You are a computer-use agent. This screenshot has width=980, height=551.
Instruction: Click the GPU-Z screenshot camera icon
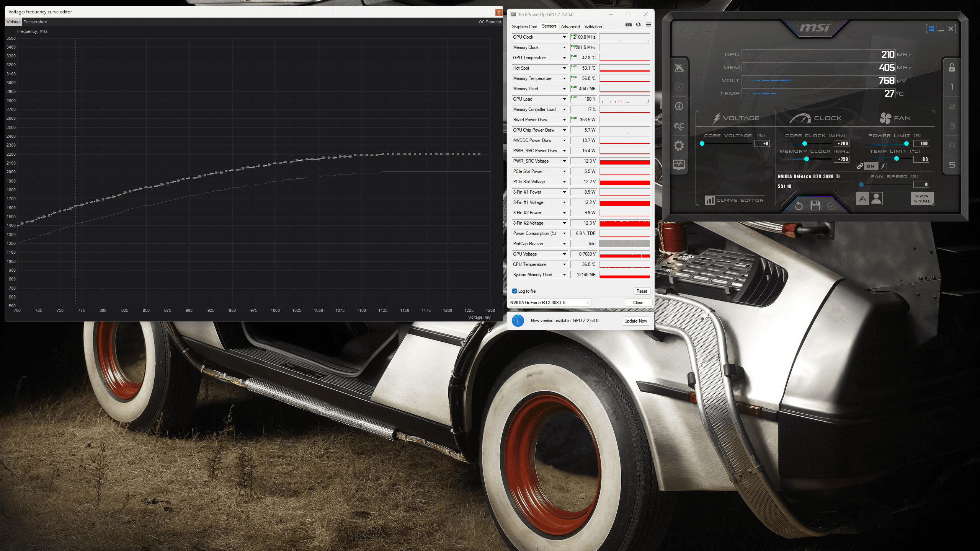pyautogui.click(x=628, y=24)
